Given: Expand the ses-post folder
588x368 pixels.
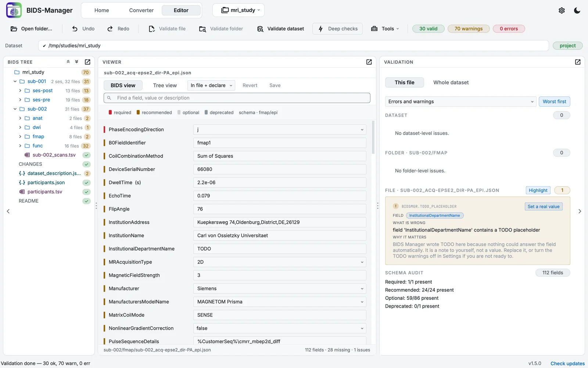Looking at the screenshot, I should (20, 91).
